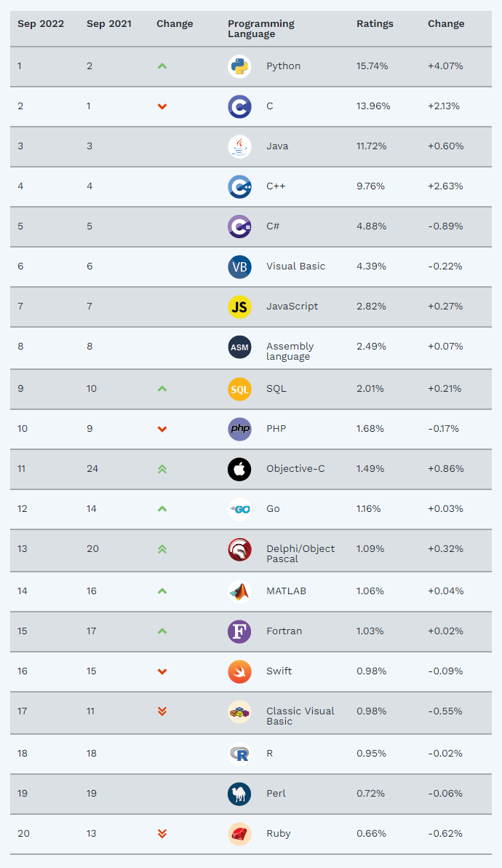Click the JavaScript JS yellow icon
This screenshot has height=868, width=502.
coord(239,307)
